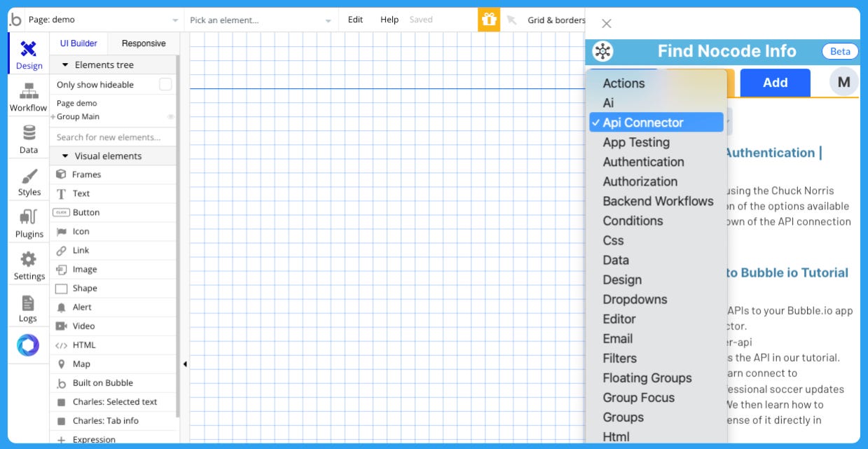The width and height of the screenshot is (868, 449).
Task: Open the Design tab in sidebar
Action: (29, 55)
